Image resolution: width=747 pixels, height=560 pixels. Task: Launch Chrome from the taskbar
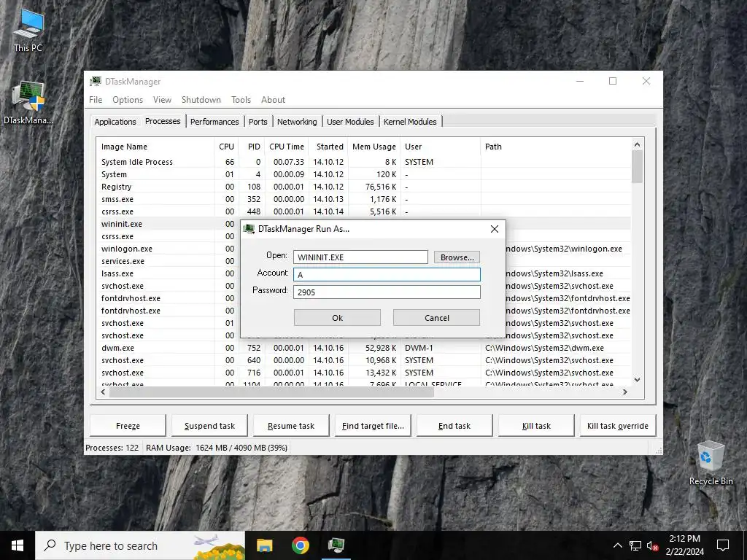click(300, 545)
